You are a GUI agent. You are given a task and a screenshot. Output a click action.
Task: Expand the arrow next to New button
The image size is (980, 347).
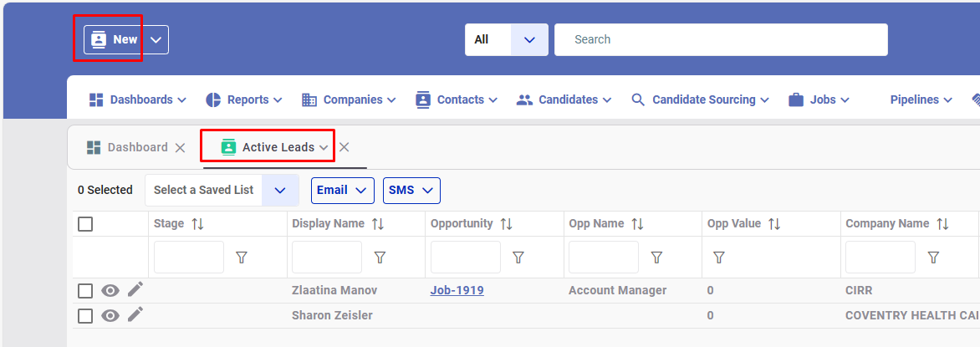click(x=156, y=39)
